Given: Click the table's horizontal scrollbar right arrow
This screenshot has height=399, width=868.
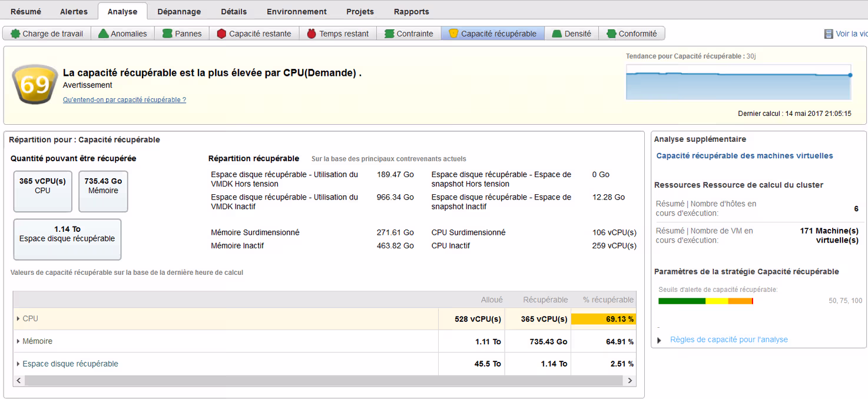Looking at the screenshot, I should [x=630, y=381].
